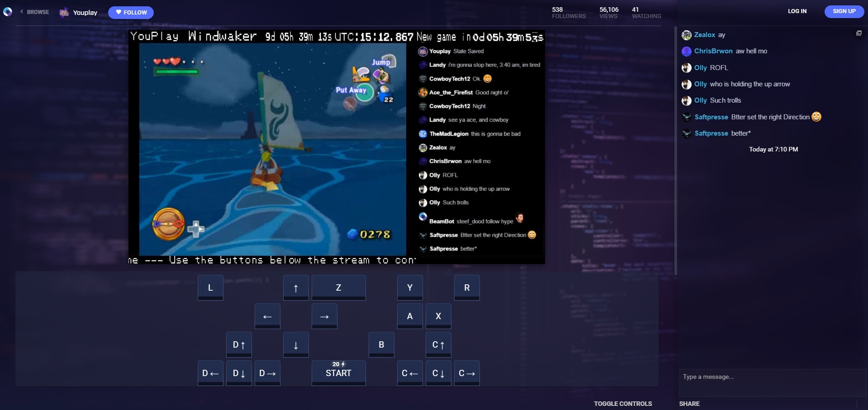This screenshot has height=410, width=868.
Task: Click the Share link
Action: click(x=689, y=404)
